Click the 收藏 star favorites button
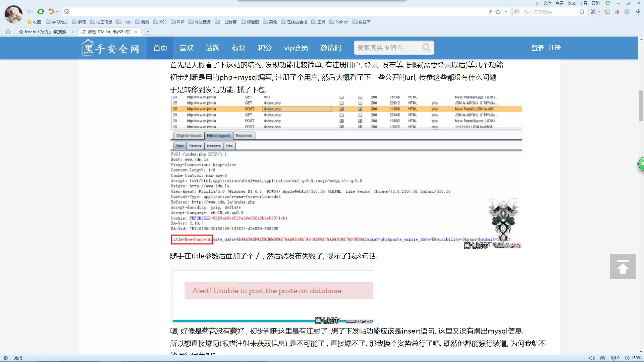The width and height of the screenshot is (644, 362). click(34, 22)
